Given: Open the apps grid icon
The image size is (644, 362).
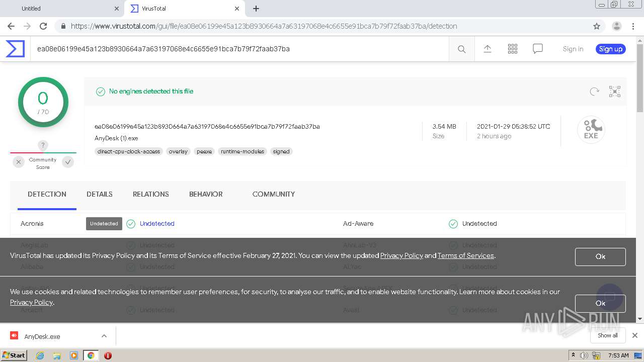Looking at the screenshot, I should 512,49.
